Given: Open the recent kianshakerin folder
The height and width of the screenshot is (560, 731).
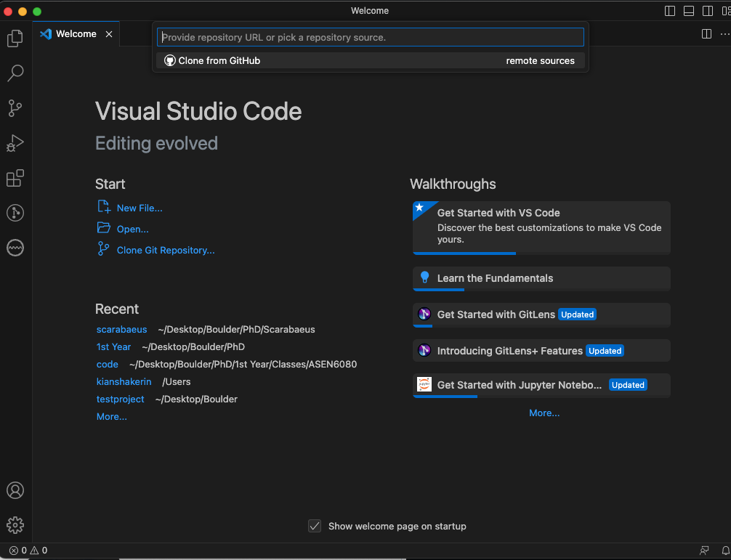Looking at the screenshot, I should [124, 381].
